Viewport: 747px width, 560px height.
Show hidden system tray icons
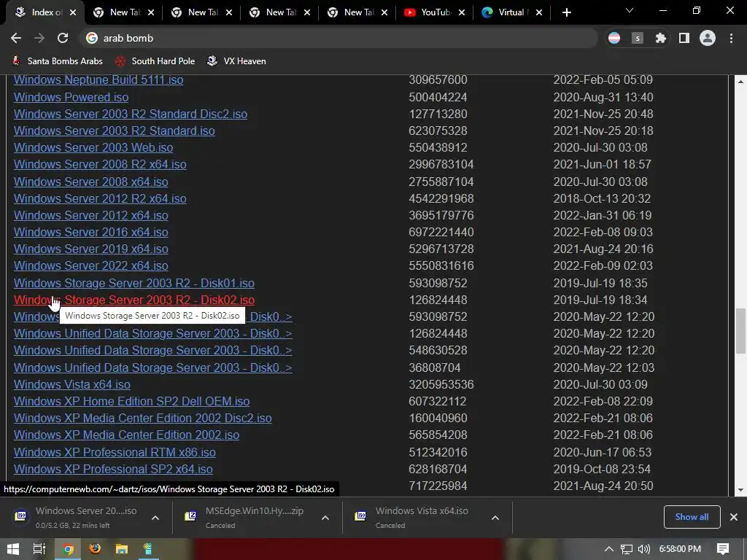(609, 549)
